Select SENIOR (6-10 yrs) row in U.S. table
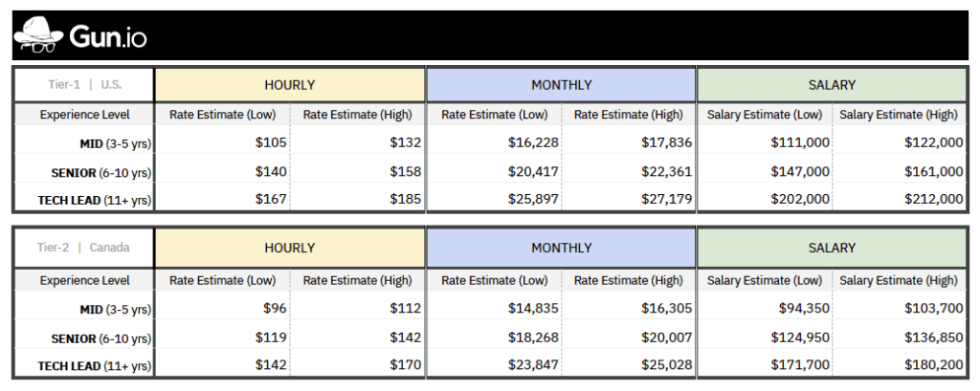980x391 pixels. pyautogui.click(x=82, y=172)
